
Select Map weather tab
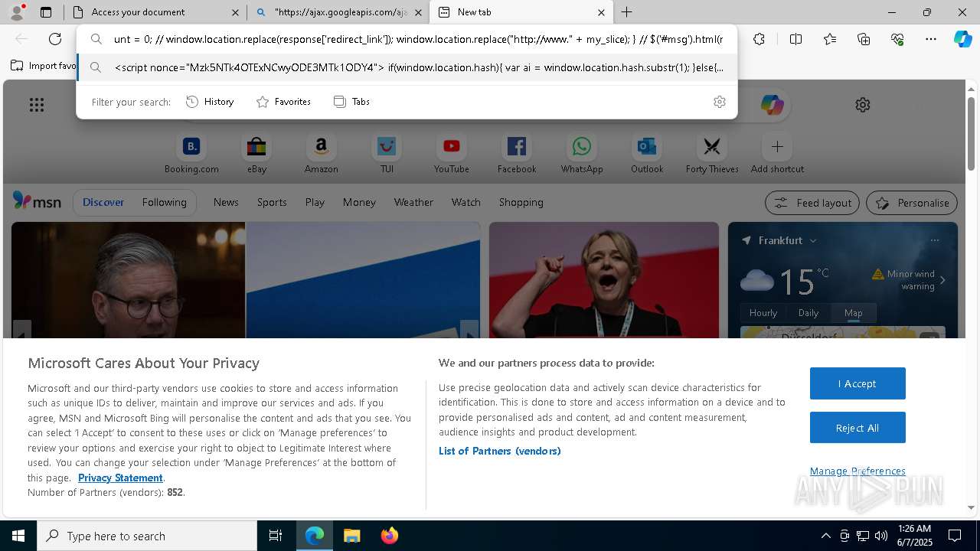[x=853, y=313]
